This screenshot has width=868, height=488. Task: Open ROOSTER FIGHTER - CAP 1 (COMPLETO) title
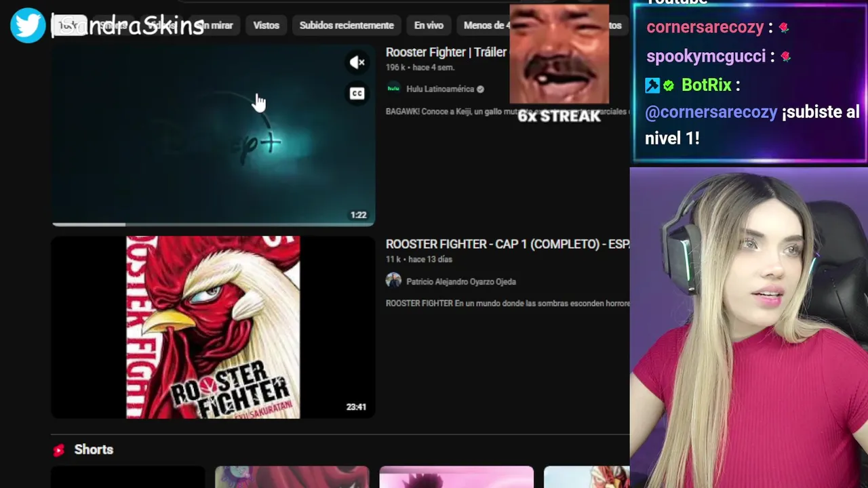click(x=507, y=244)
